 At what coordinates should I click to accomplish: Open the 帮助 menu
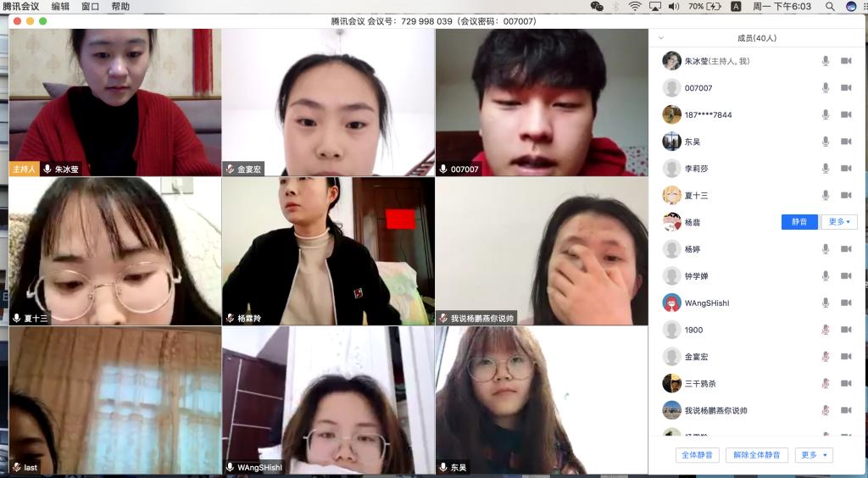(x=120, y=7)
